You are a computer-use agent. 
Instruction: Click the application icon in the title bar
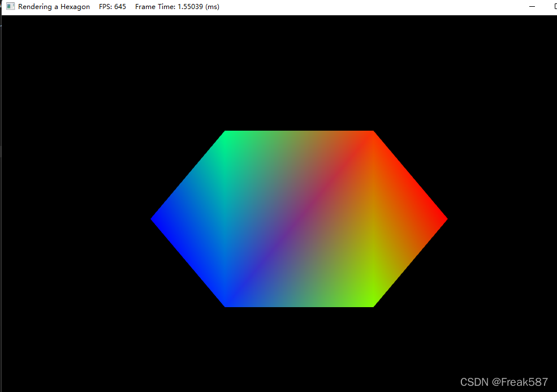11,6
